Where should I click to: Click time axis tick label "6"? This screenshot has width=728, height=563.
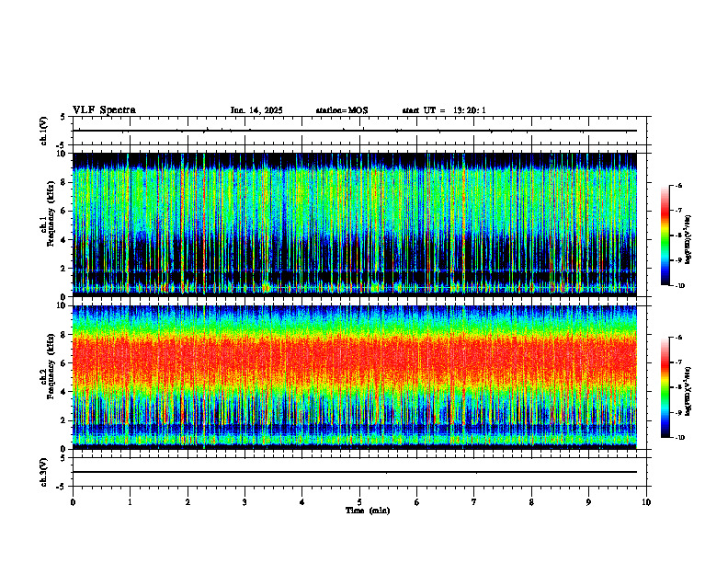point(417,502)
